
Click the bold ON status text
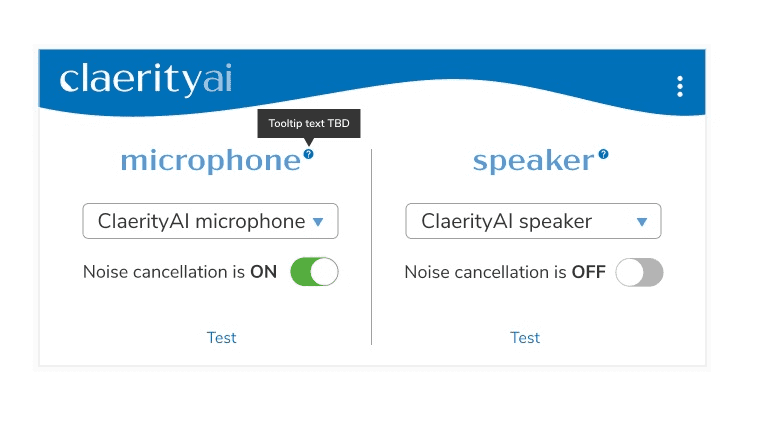[264, 272]
